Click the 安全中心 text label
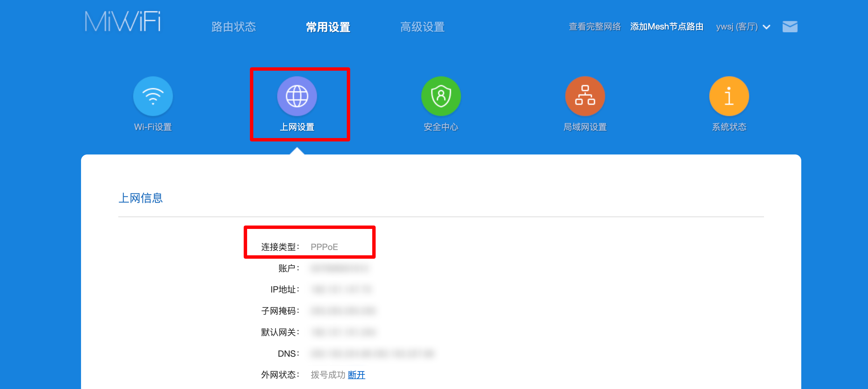 pyautogui.click(x=441, y=127)
